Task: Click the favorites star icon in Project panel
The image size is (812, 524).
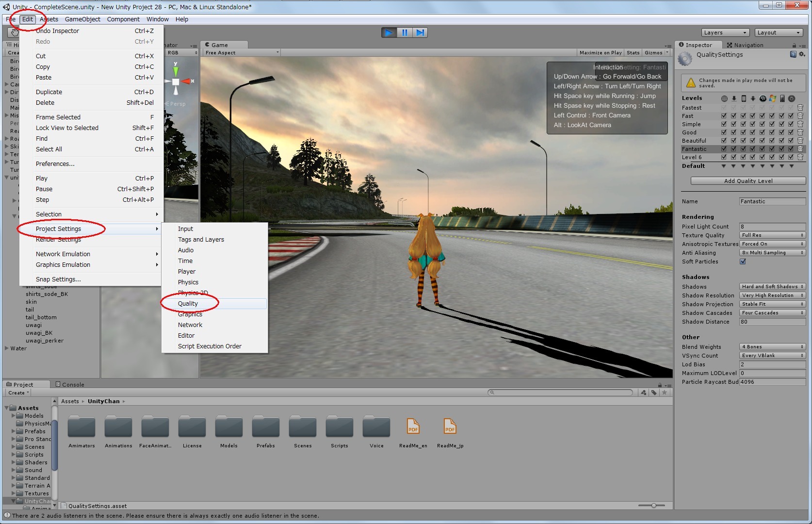Action: coord(664,393)
